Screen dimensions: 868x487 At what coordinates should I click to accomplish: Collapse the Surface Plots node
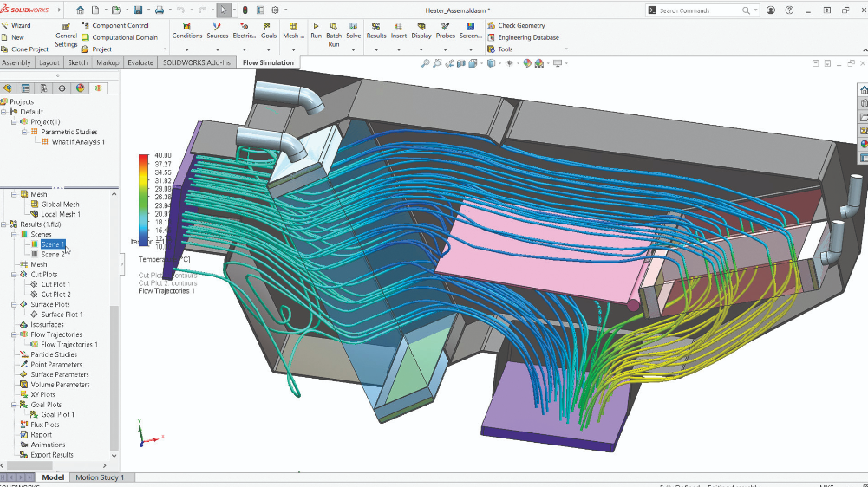pos(14,304)
